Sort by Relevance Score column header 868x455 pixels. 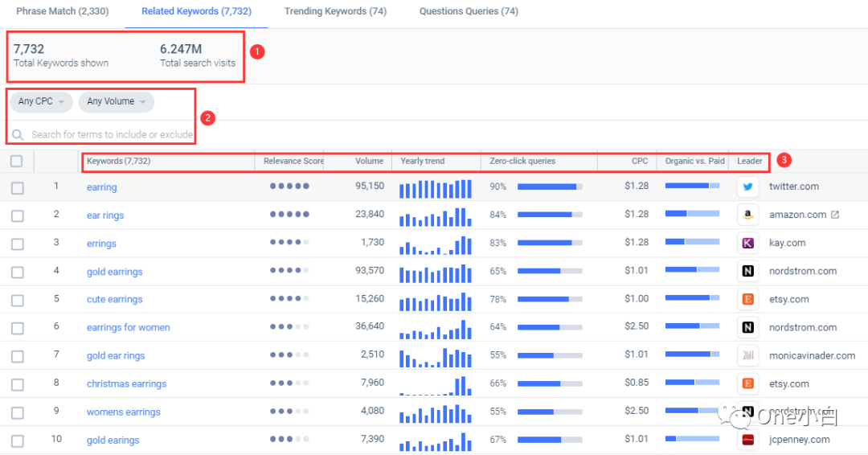pos(293,161)
